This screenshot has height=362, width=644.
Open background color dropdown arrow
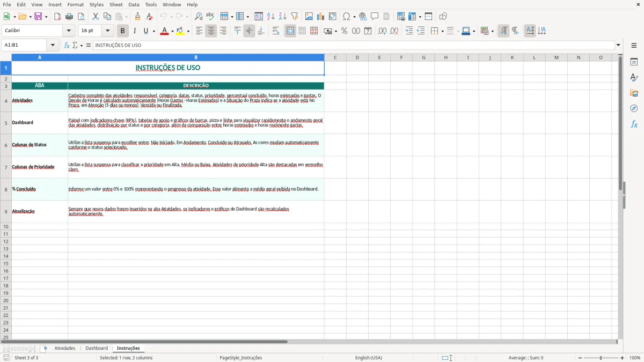click(x=188, y=31)
